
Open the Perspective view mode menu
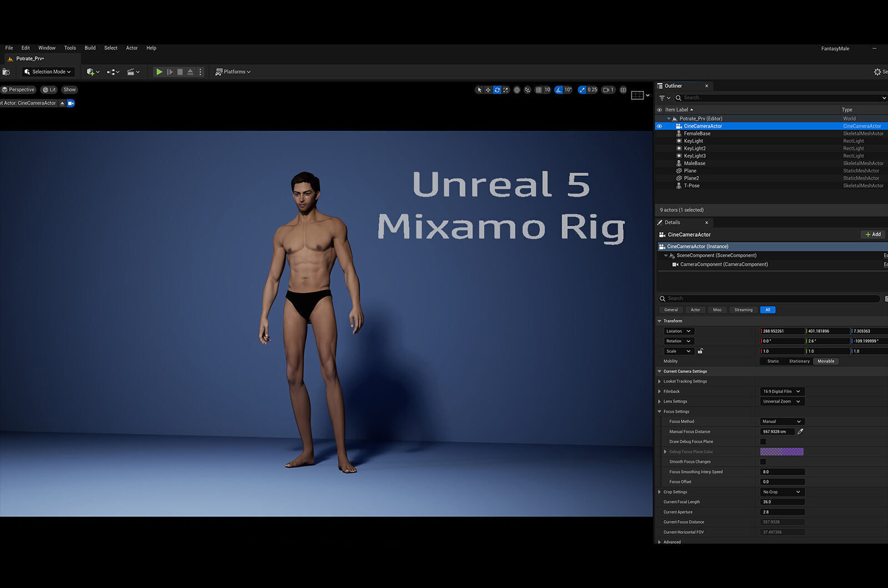[18, 89]
